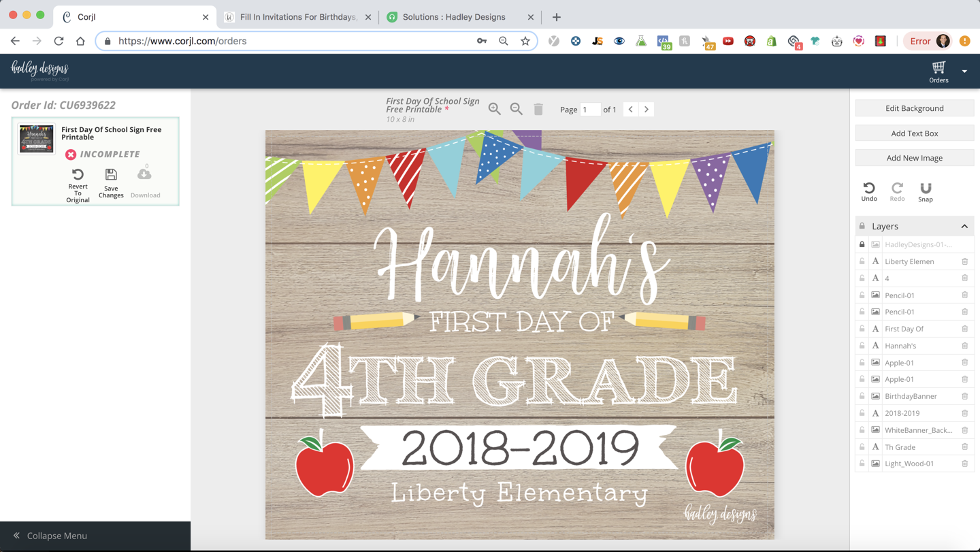This screenshot has height=552, width=980.
Task: Toggle lock on First Day Of layer
Action: [x=862, y=329]
